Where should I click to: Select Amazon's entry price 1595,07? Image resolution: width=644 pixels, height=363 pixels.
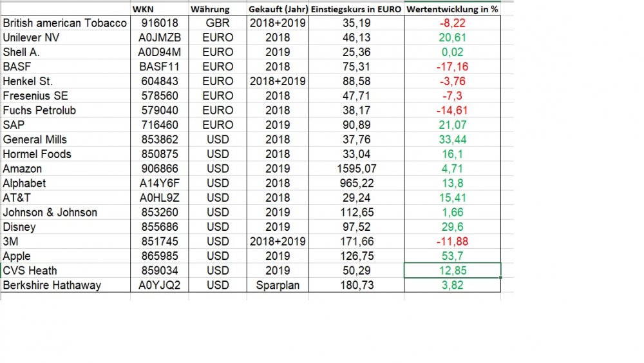[x=356, y=169]
